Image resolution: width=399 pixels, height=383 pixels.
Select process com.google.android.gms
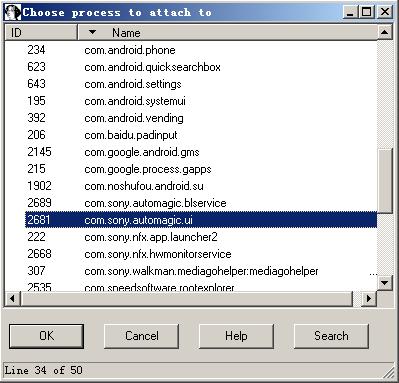201,152
